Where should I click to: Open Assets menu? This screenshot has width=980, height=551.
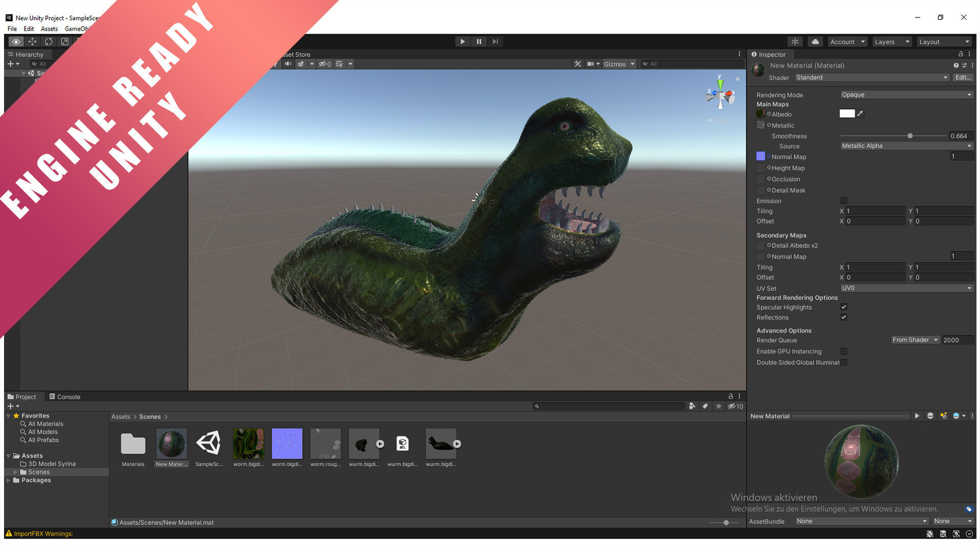click(x=50, y=29)
